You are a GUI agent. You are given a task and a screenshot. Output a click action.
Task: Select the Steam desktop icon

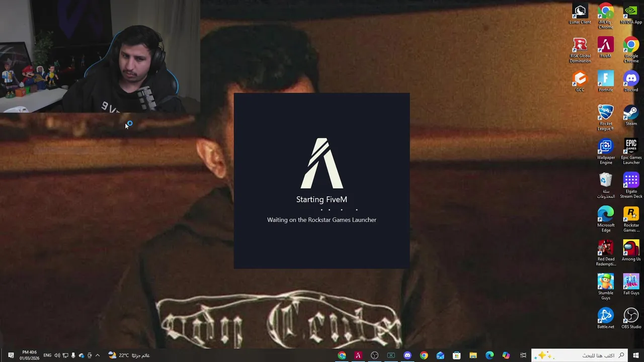click(631, 116)
